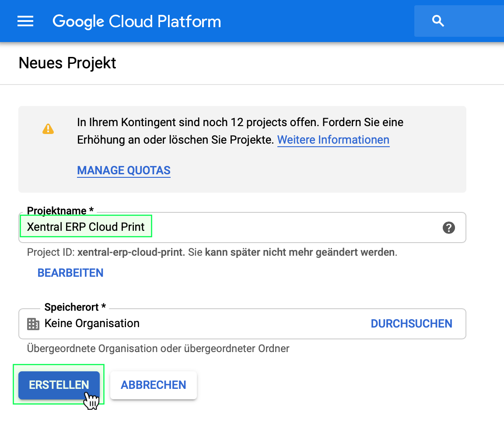Click DURCHSUCHEN to browse locations
Screen dimensions: 504x423
click(411, 324)
